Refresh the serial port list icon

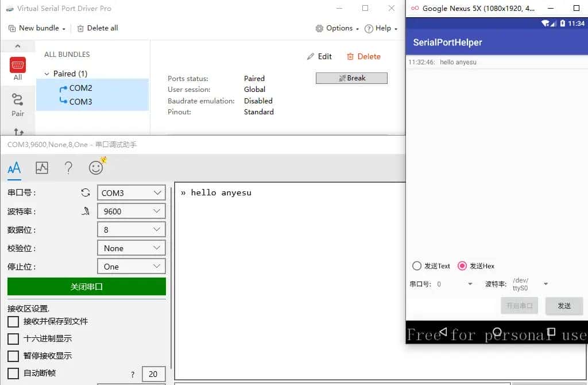[86, 193]
